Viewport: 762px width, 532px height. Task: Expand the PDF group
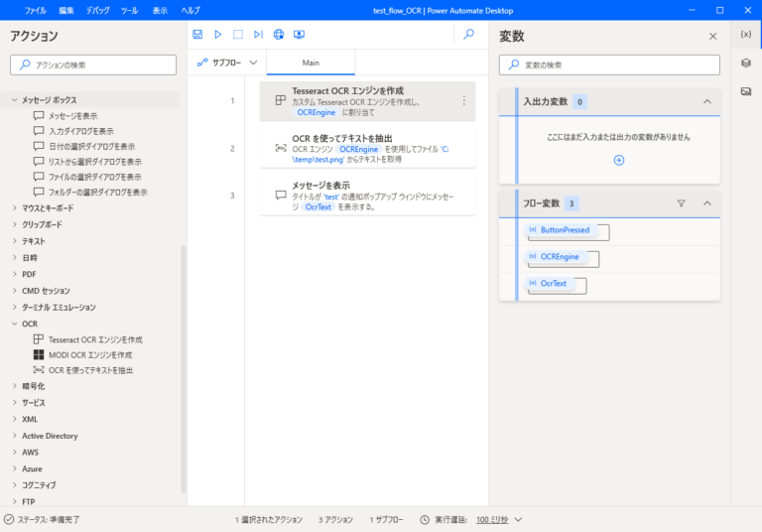[15, 274]
